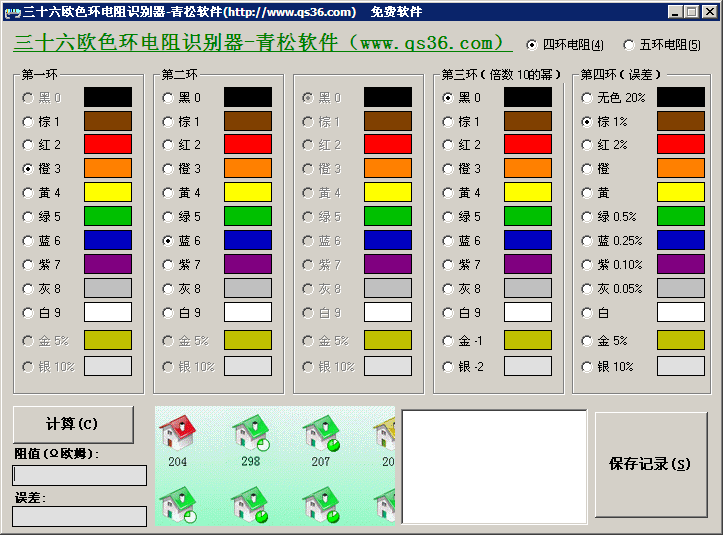
Task: Click the tolerance (误差) output field
Action: pos(79,517)
